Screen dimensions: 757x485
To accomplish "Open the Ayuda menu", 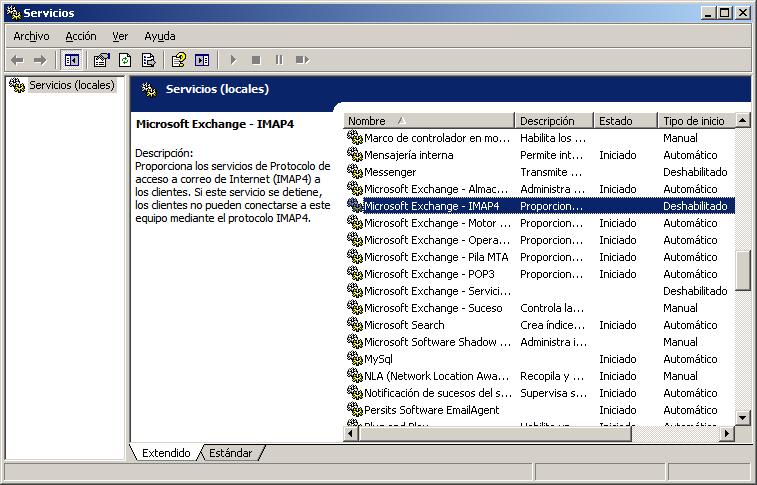I will click(160, 36).
